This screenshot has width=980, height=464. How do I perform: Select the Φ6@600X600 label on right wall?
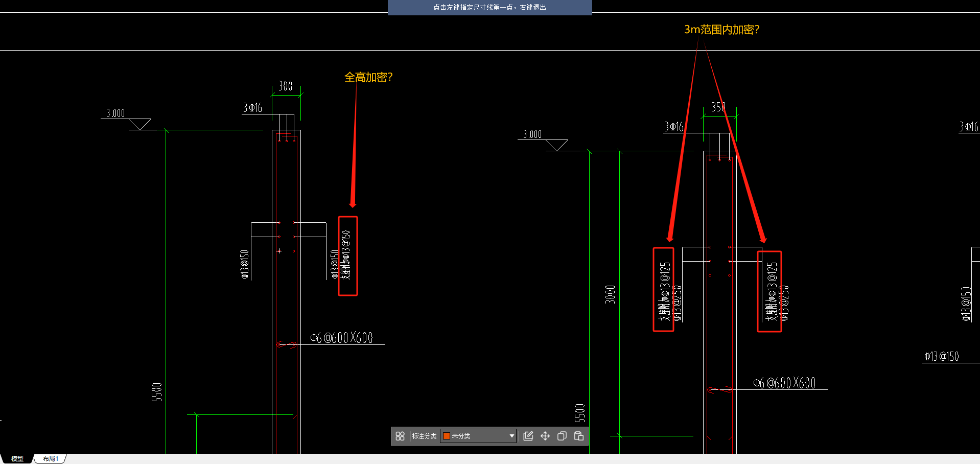(x=784, y=383)
